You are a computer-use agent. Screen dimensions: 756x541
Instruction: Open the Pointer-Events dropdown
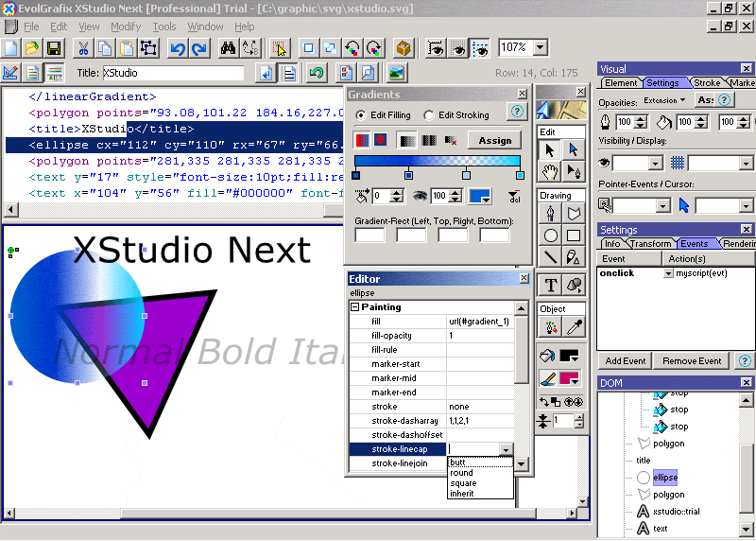point(663,206)
